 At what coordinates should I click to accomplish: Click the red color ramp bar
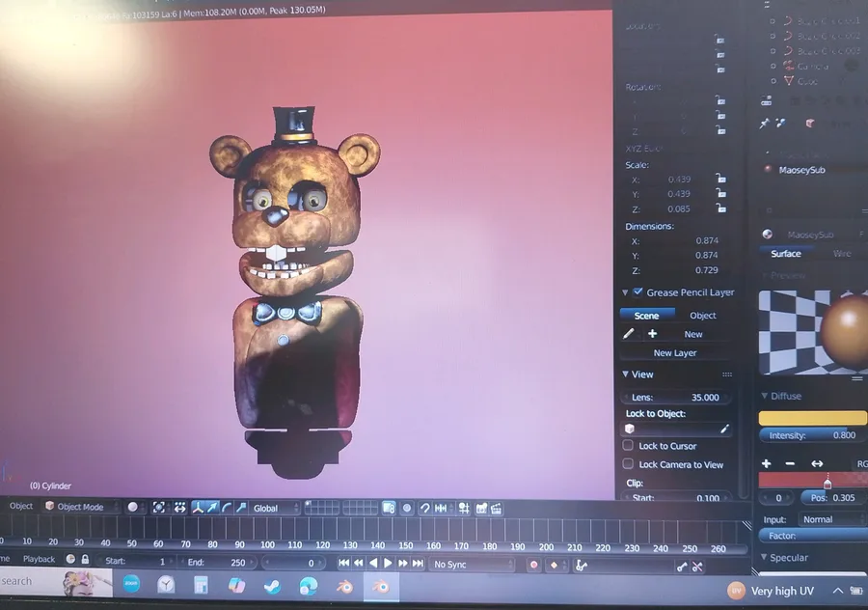[813, 480]
